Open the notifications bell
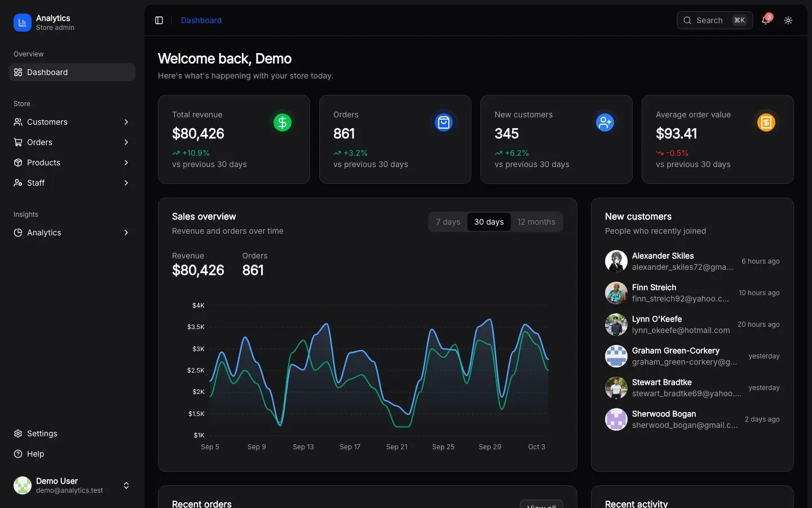Image resolution: width=812 pixels, height=508 pixels. (x=766, y=20)
